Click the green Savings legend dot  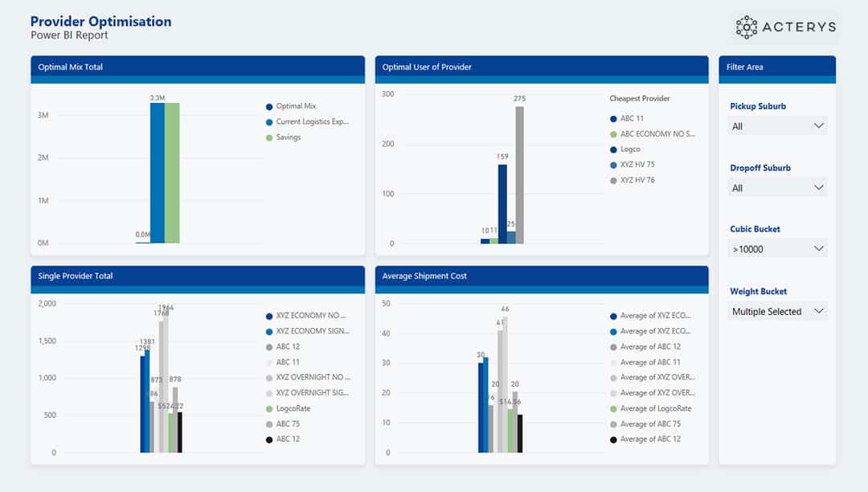click(x=269, y=137)
